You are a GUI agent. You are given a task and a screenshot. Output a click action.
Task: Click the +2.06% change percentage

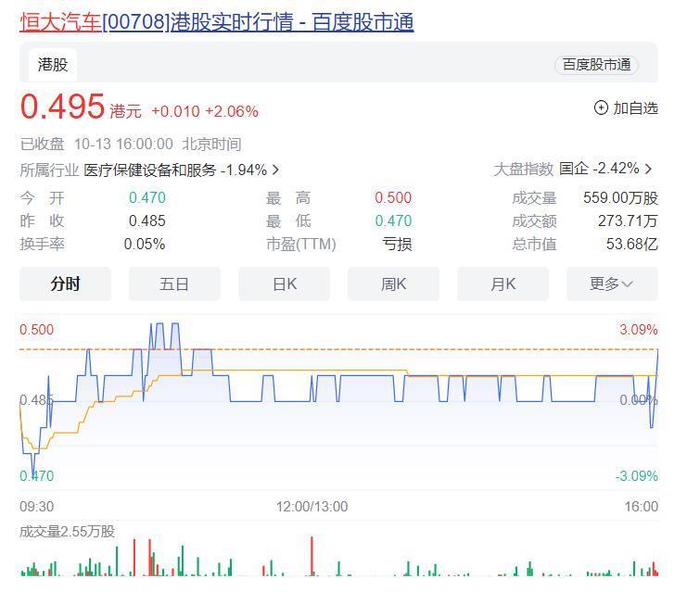232,111
